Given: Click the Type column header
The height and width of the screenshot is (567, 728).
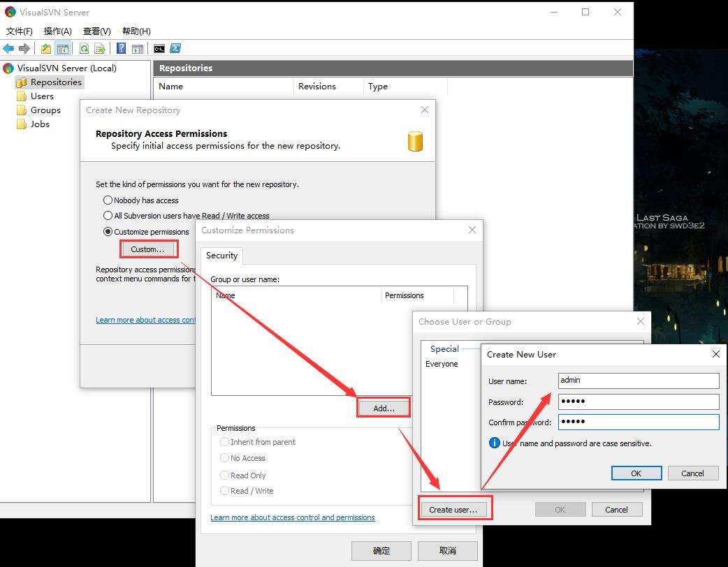Looking at the screenshot, I should [x=405, y=87].
